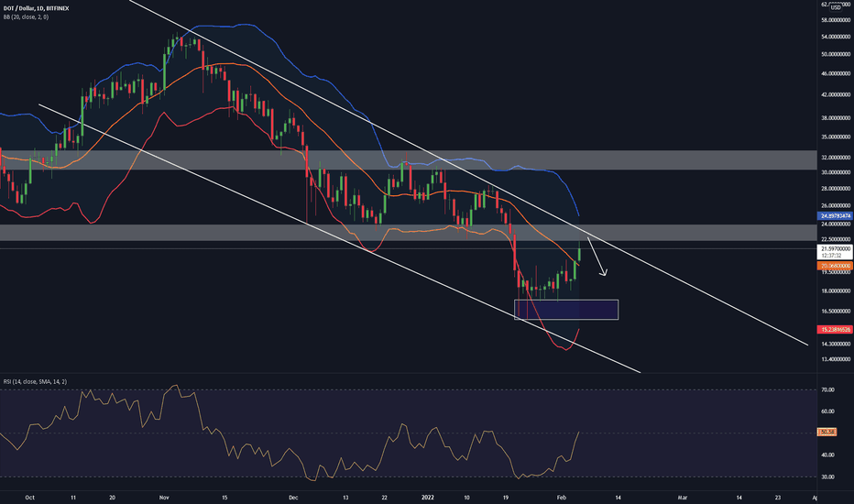Click the 42.00000000 price axis label

(x=836, y=94)
